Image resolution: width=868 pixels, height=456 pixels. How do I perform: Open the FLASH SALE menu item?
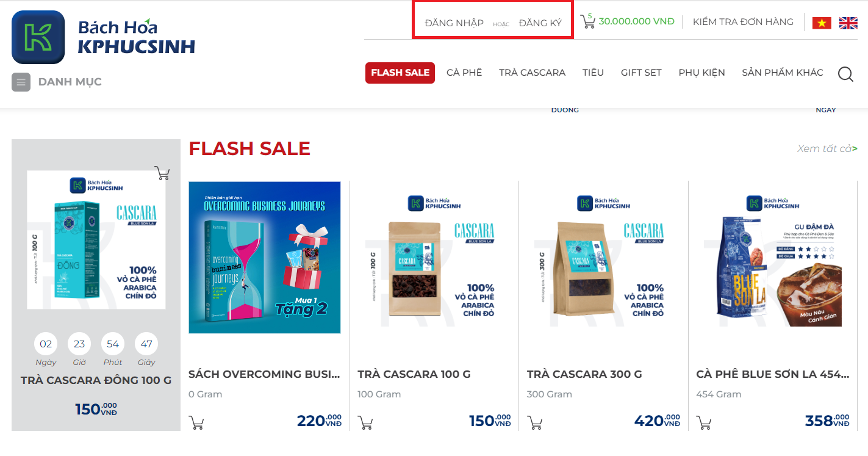point(400,73)
